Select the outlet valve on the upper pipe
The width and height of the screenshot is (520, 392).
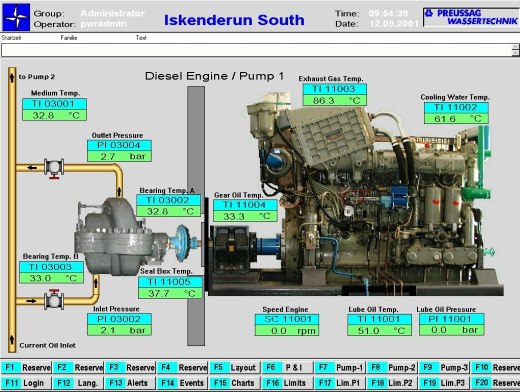coord(54,168)
